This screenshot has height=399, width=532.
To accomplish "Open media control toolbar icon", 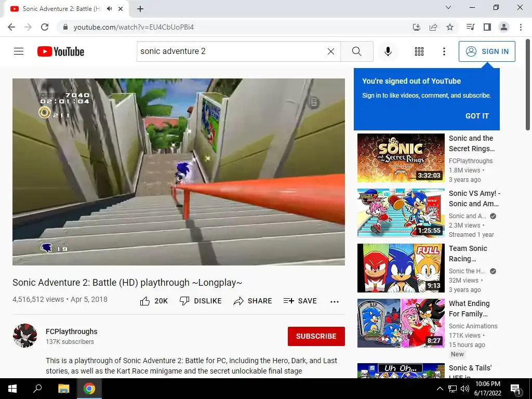I will pyautogui.click(x=470, y=27).
